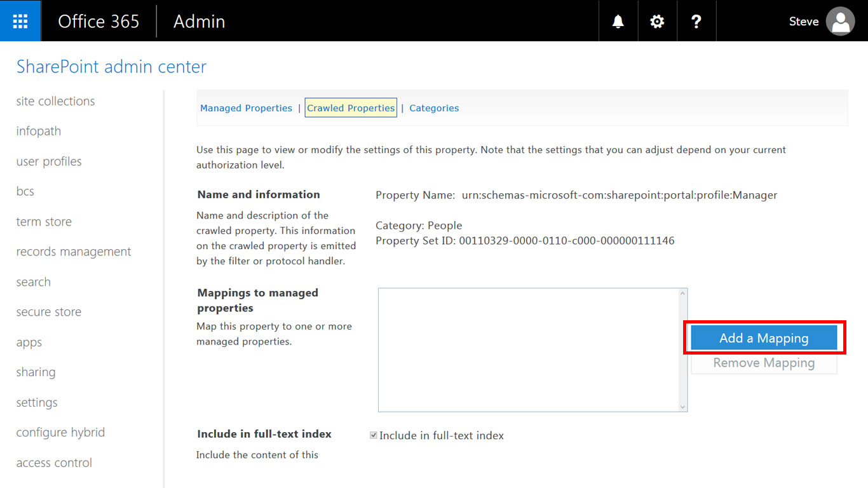Click the mappings list scroll down arrow
The image size is (868, 488).
tap(682, 407)
